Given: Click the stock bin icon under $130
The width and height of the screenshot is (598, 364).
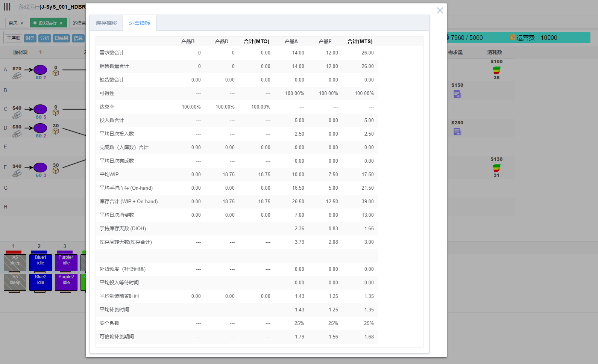Looking at the screenshot, I should [x=496, y=168].
